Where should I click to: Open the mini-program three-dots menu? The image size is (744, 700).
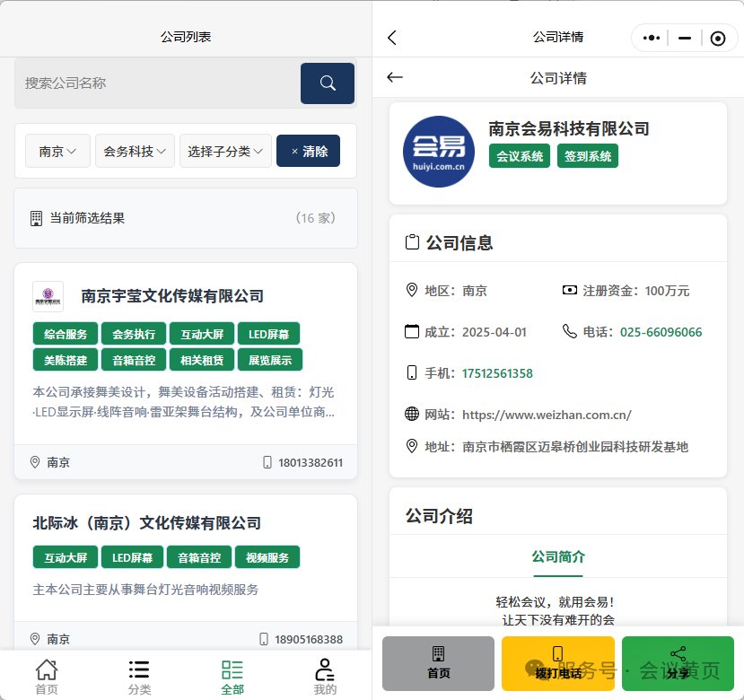[x=652, y=38]
